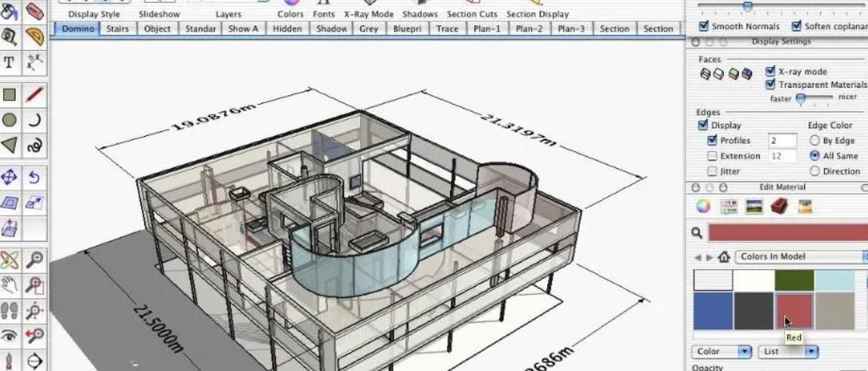Choose the Orbit tool

click(10, 259)
